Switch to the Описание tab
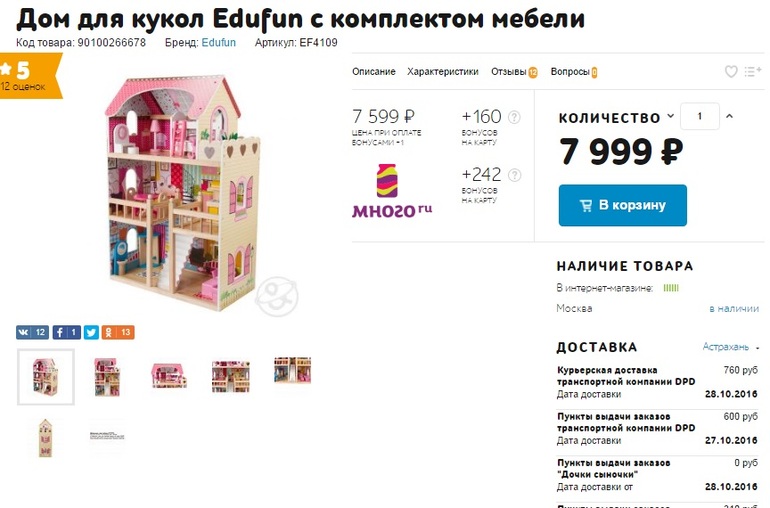This screenshot has height=508, width=770. click(x=374, y=72)
